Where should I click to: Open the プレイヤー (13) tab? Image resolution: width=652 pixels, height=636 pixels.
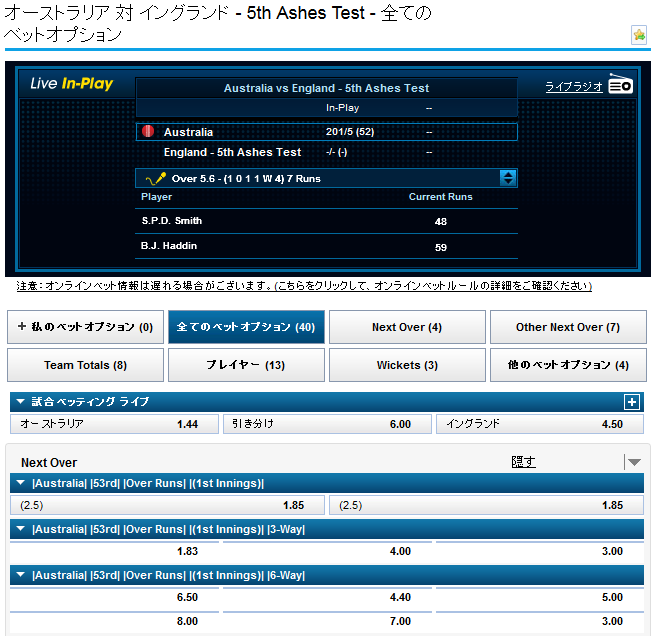246,366
